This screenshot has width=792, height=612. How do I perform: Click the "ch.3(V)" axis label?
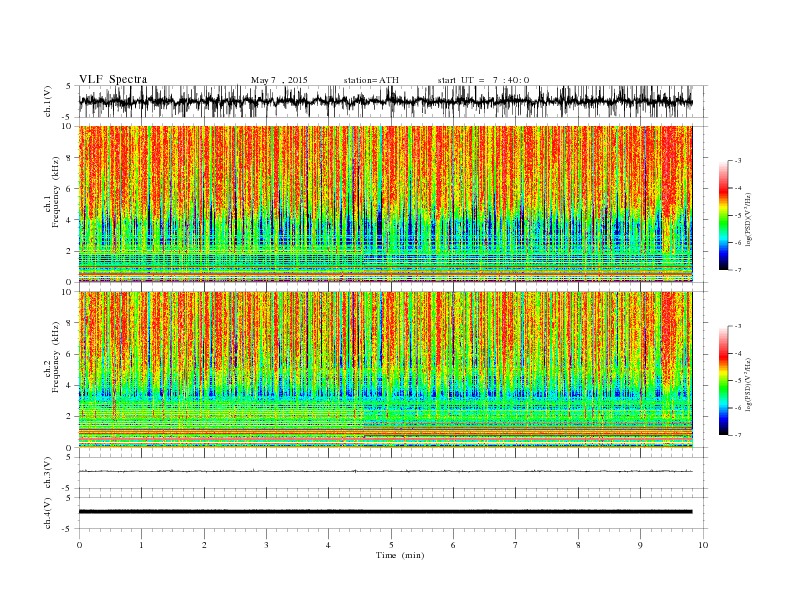tap(48, 473)
